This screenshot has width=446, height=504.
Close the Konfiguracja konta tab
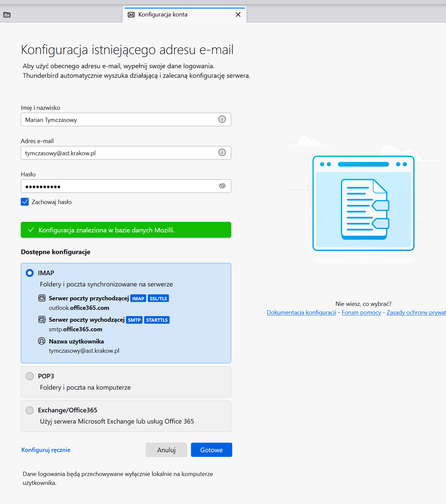tap(238, 15)
